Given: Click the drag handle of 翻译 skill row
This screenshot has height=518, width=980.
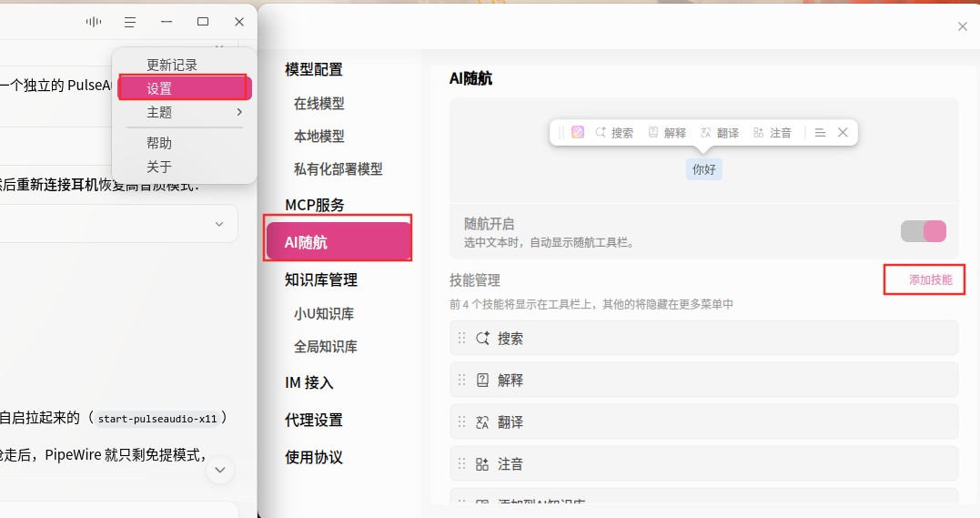Looking at the screenshot, I should (462, 422).
